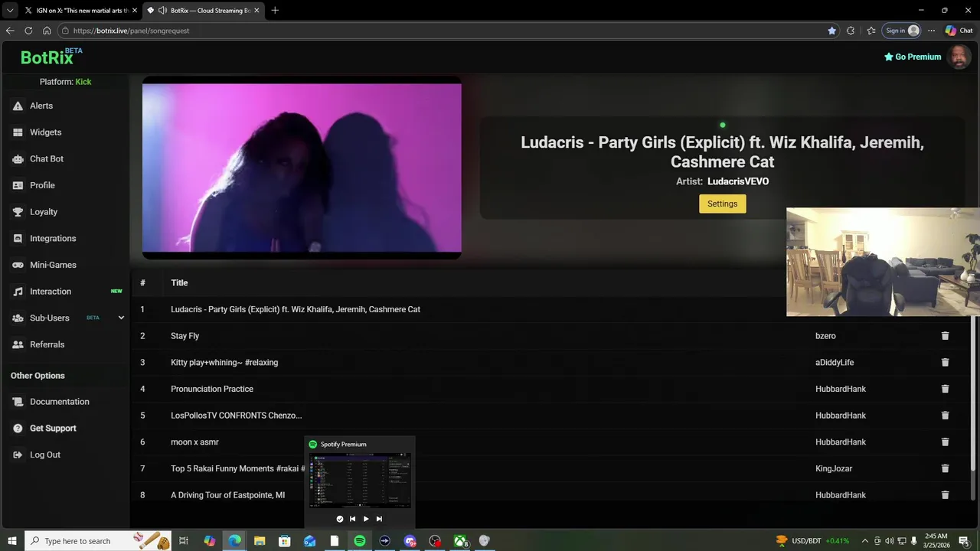
Task: Open File Explorer from the taskbar
Action: (x=260, y=541)
